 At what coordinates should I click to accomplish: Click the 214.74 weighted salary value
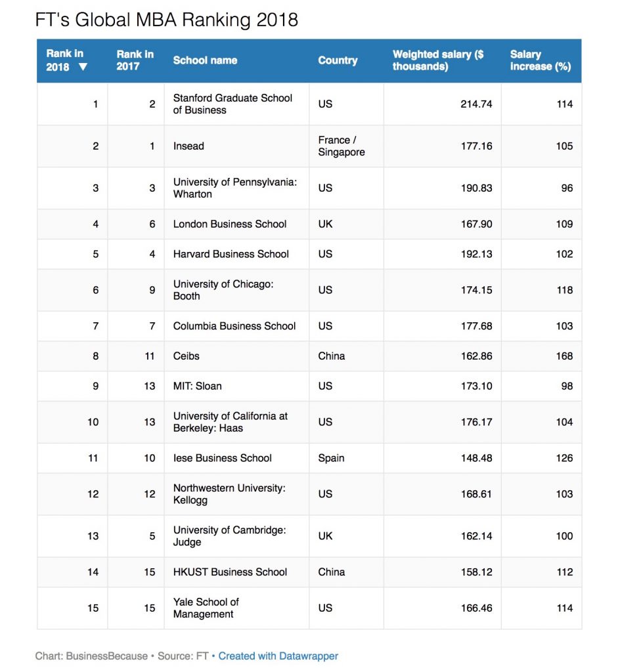click(x=476, y=104)
